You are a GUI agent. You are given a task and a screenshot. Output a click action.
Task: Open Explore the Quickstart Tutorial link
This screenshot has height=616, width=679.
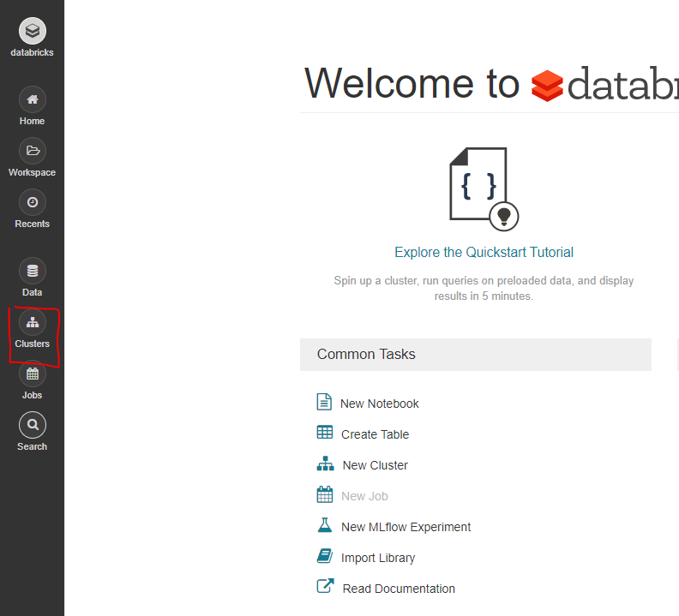[x=484, y=252]
